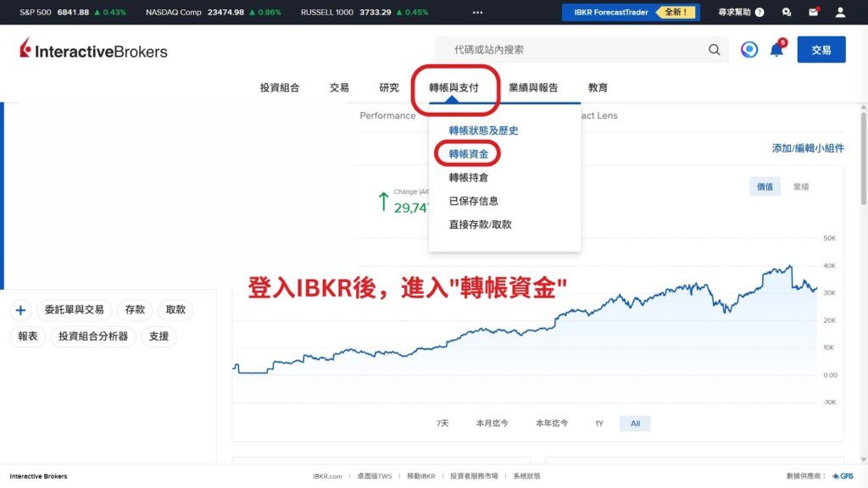Click the blue 交易 button

pyautogui.click(x=821, y=49)
